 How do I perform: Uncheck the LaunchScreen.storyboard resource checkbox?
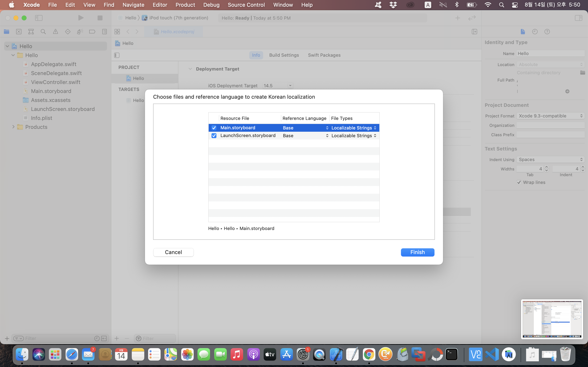coord(214,135)
